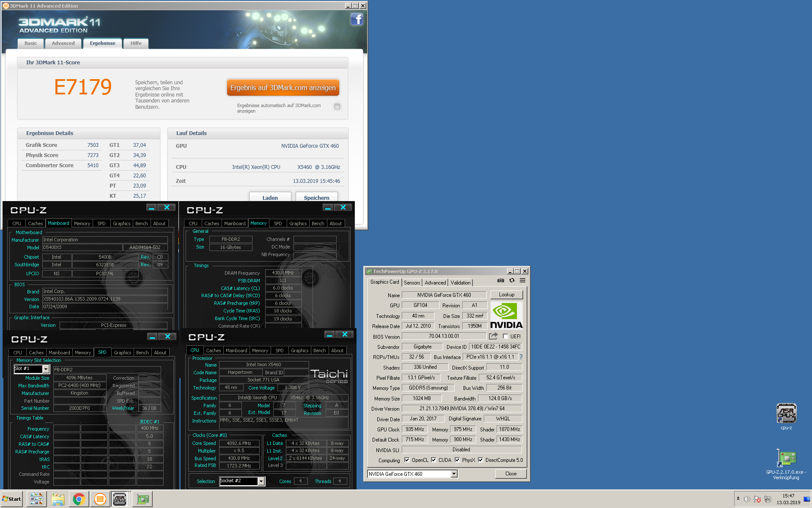Image resolution: width=812 pixels, height=508 pixels.
Task: Click the network tray icon
Action: point(768,500)
